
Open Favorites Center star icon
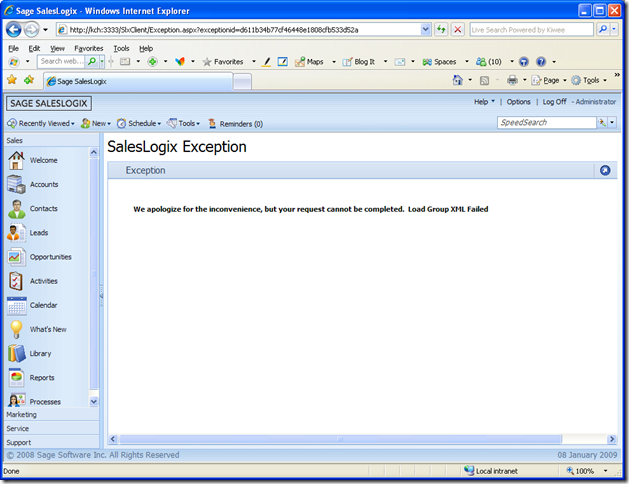(12, 80)
